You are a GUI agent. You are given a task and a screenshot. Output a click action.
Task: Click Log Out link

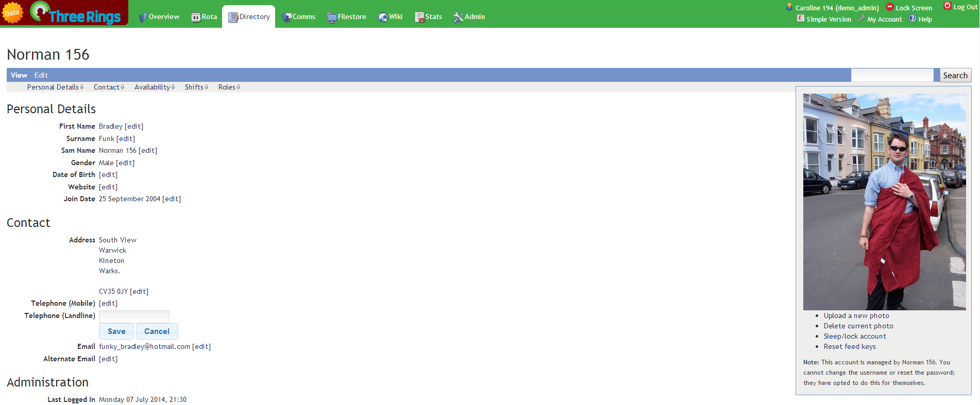coord(965,7)
